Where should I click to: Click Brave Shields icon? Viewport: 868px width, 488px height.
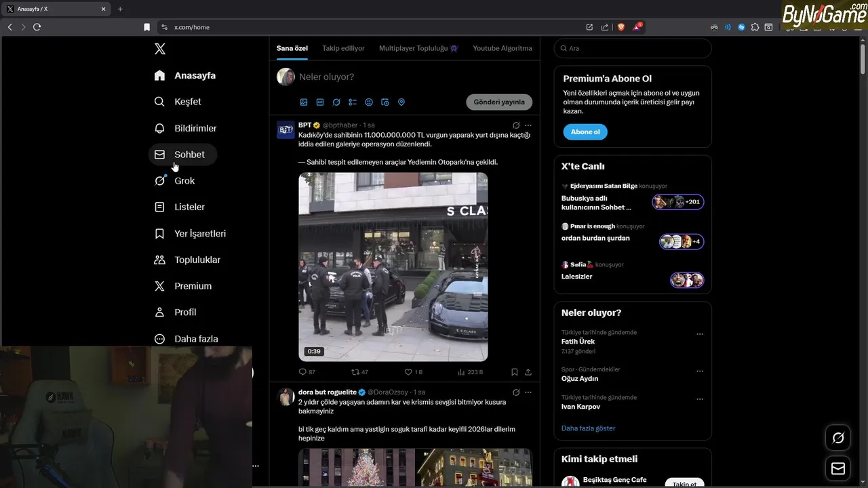pos(620,27)
